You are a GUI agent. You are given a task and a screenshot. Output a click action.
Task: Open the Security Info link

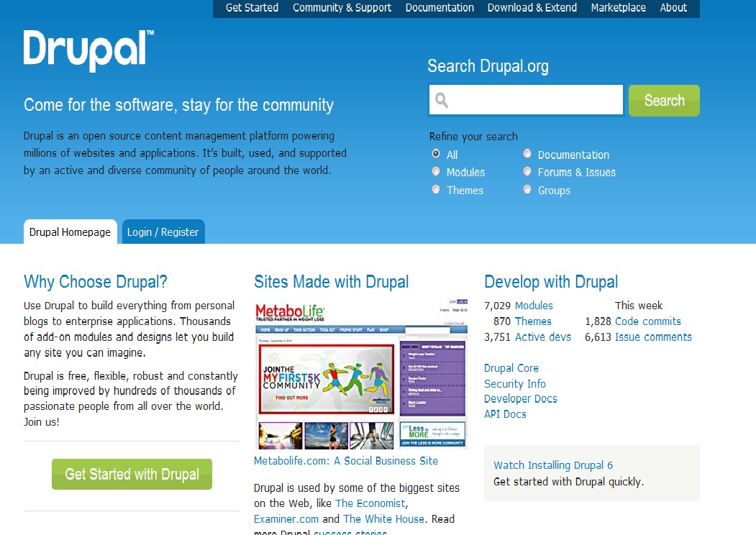coord(514,384)
